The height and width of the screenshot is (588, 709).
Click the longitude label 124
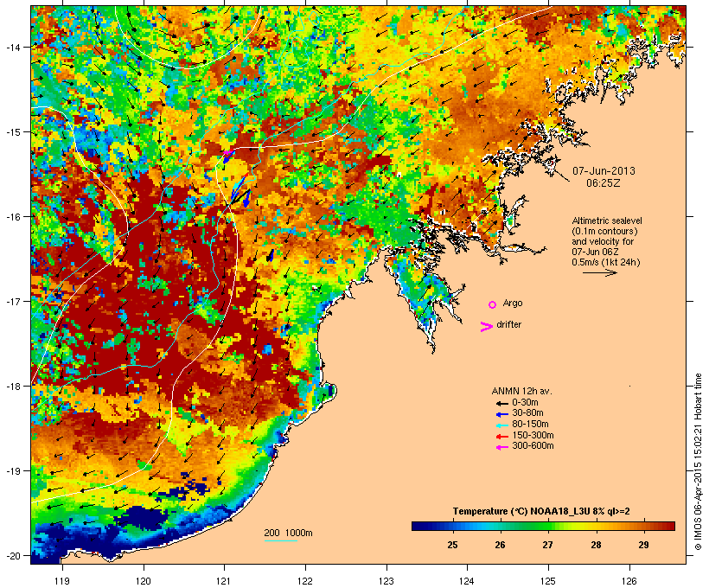coord(467,581)
